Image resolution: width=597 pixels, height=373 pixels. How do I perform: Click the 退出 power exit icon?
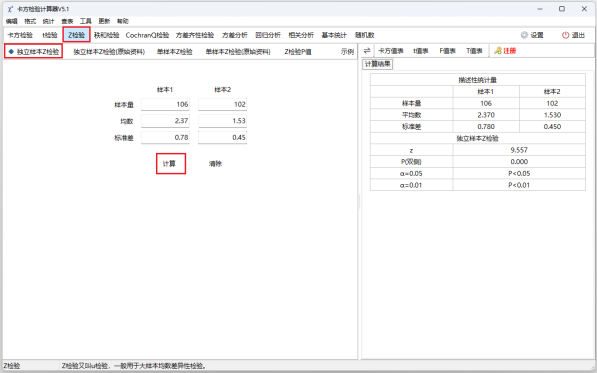click(565, 35)
